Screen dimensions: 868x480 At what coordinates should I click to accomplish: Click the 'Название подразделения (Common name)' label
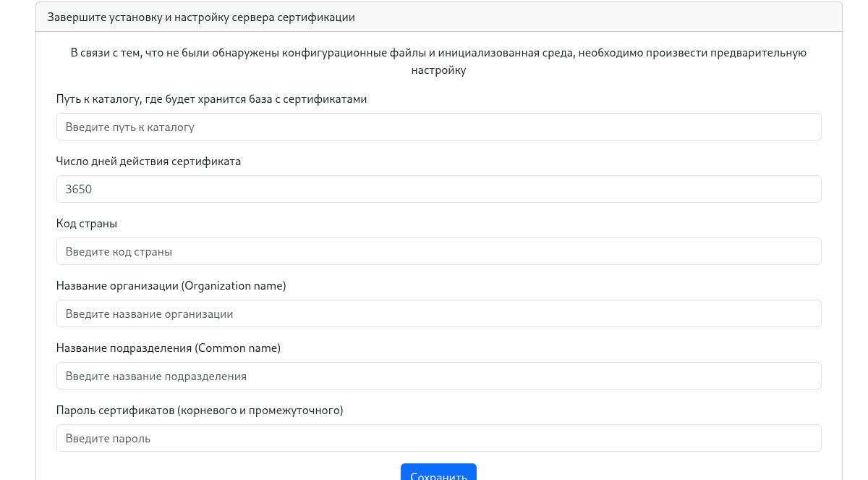tap(169, 348)
